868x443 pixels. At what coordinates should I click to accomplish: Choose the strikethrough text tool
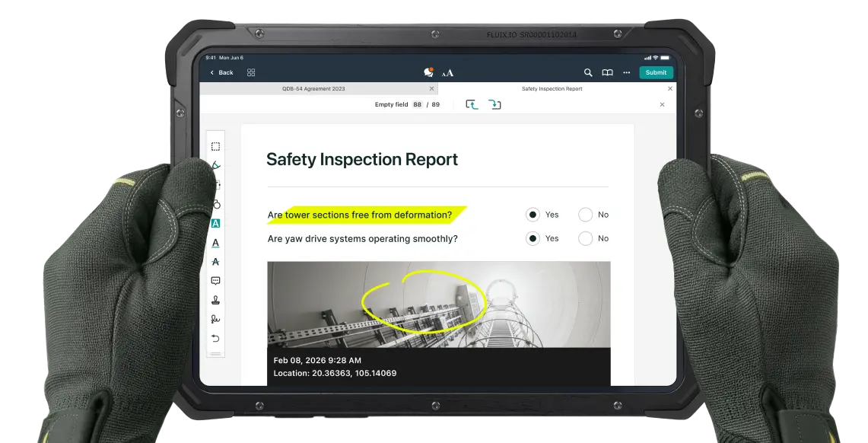[215, 261]
